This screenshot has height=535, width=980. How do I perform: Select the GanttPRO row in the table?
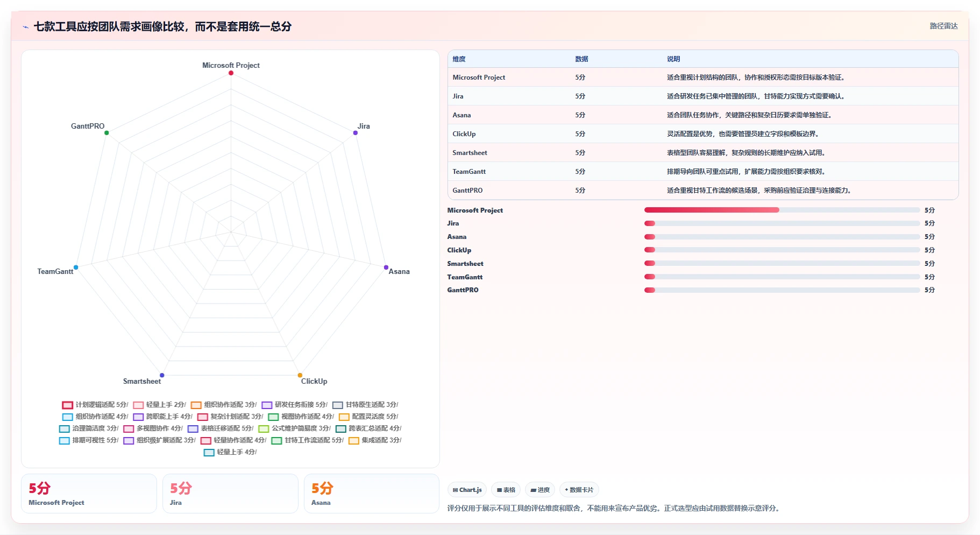coord(703,191)
